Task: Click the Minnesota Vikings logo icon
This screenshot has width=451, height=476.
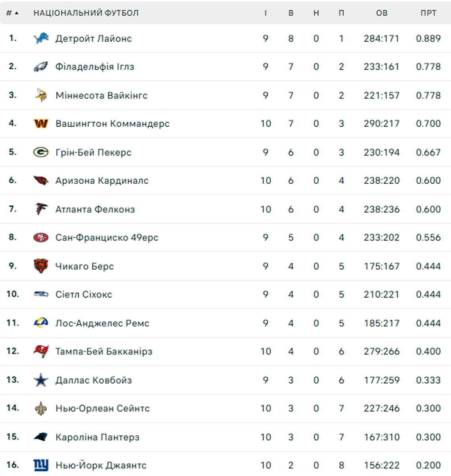Action: [x=41, y=95]
